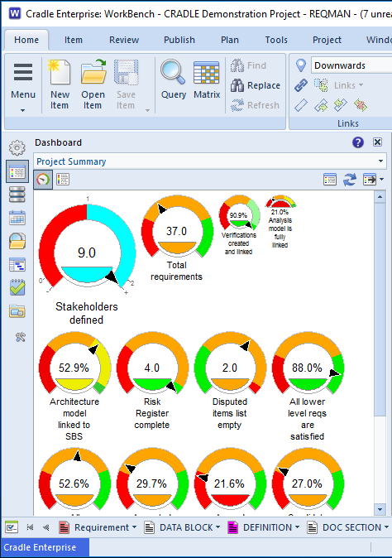Click the ruler icon in Links group

(x=301, y=105)
